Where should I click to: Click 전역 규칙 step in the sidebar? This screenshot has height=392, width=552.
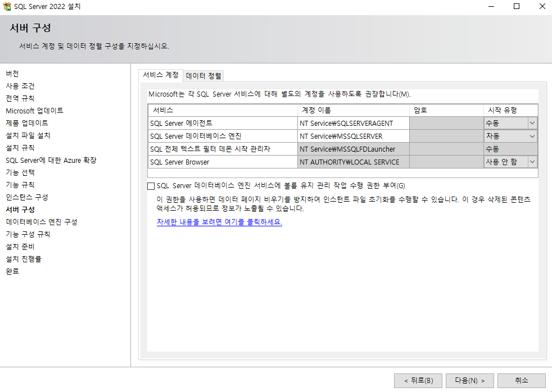point(20,98)
